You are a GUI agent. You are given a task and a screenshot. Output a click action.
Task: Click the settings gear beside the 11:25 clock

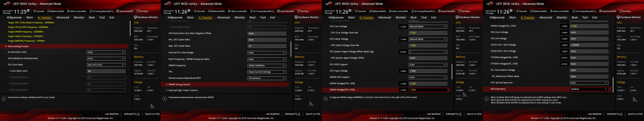click(28, 10)
